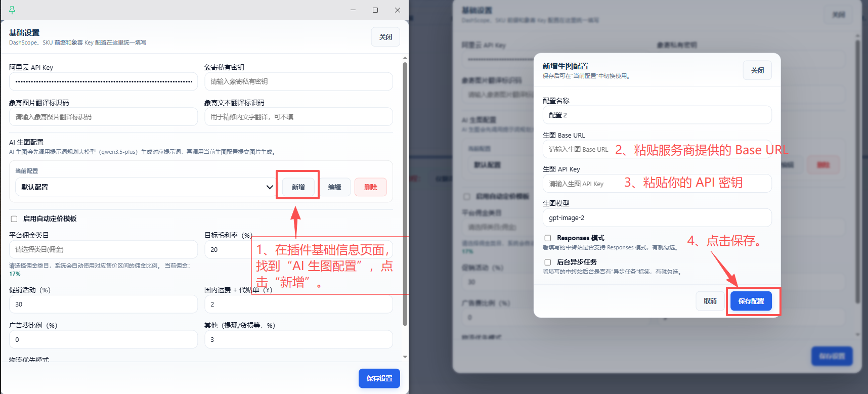Screen dimensions: 868x394
Task: Click the 象寄文本翻译标识码 input
Action: pyautogui.click(x=298, y=117)
